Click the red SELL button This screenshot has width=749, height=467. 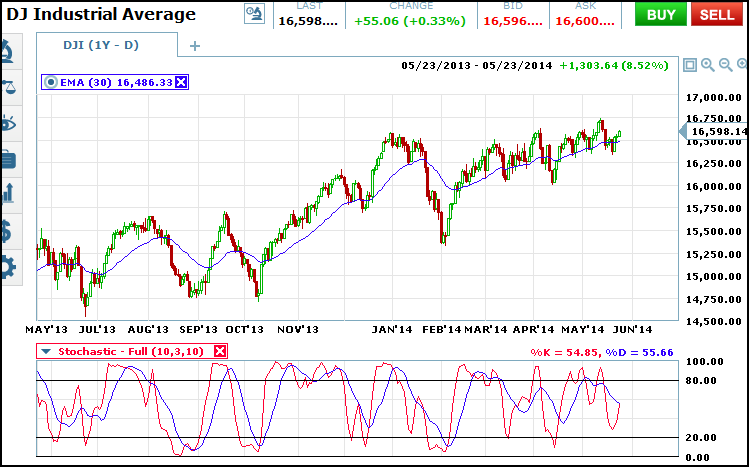[717, 14]
